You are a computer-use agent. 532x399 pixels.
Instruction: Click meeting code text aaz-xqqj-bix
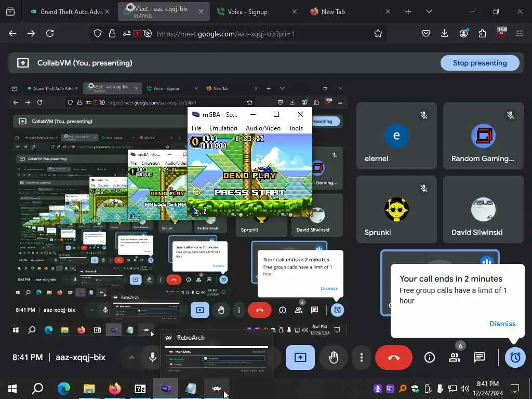81,357
